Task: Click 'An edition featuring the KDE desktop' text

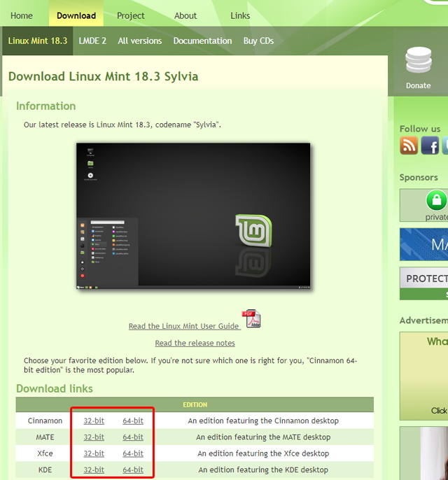Action: pyautogui.click(x=263, y=470)
